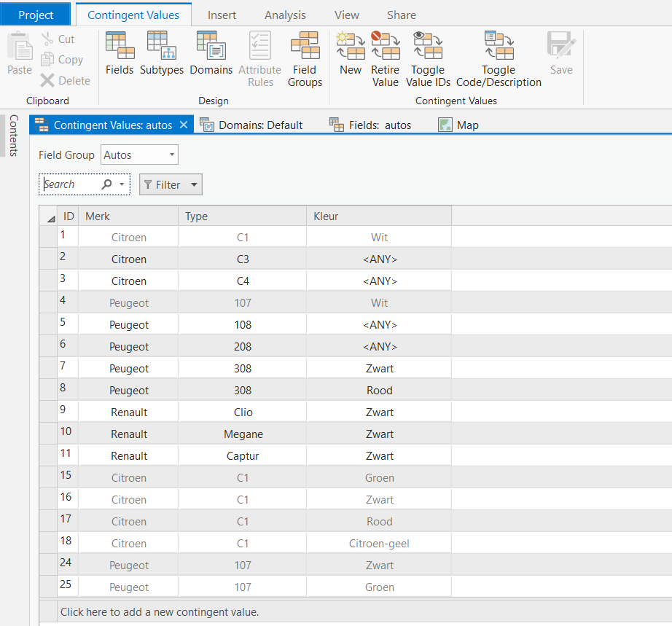Switch to the Fields: autos view tab

[370, 125]
